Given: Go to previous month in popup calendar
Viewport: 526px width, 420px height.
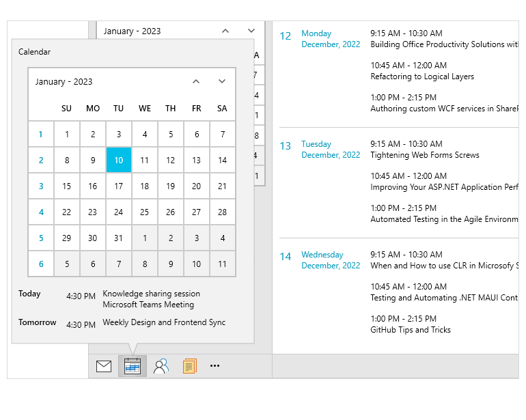Looking at the screenshot, I should pos(196,81).
